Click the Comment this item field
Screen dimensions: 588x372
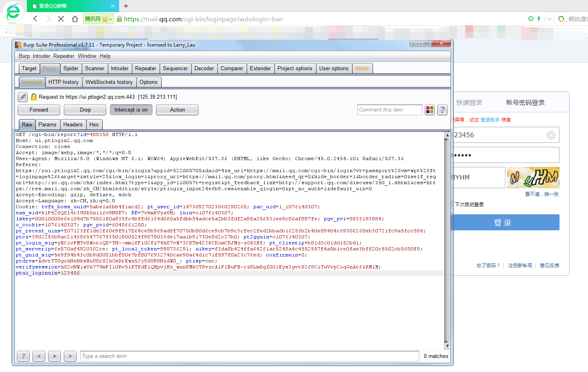pyautogui.click(x=389, y=110)
